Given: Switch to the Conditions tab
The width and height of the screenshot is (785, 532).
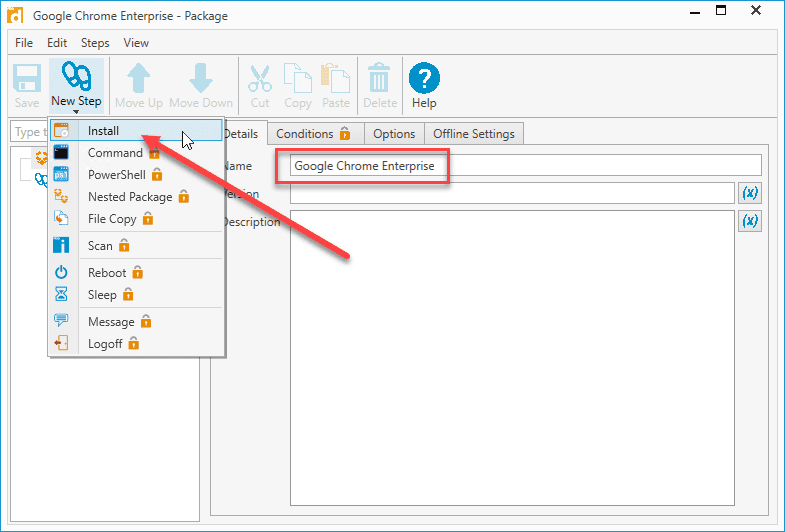Looking at the screenshot, I should click(x=315, y=134).
